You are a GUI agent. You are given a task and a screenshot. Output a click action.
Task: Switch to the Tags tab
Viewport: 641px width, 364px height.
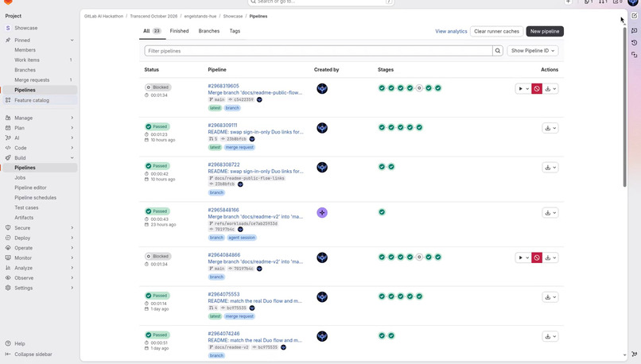(235, 31)
